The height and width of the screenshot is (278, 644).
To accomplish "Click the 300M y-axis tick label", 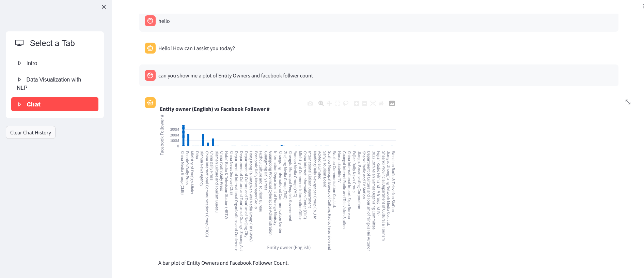I will tap(174, 130).
